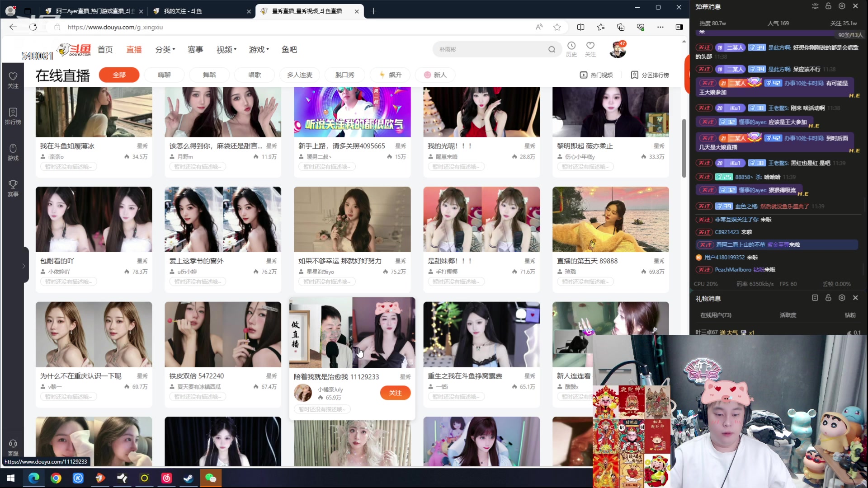868x488 pixels.
Task: Add this page to favorites (star)
Action: (557, 27)
